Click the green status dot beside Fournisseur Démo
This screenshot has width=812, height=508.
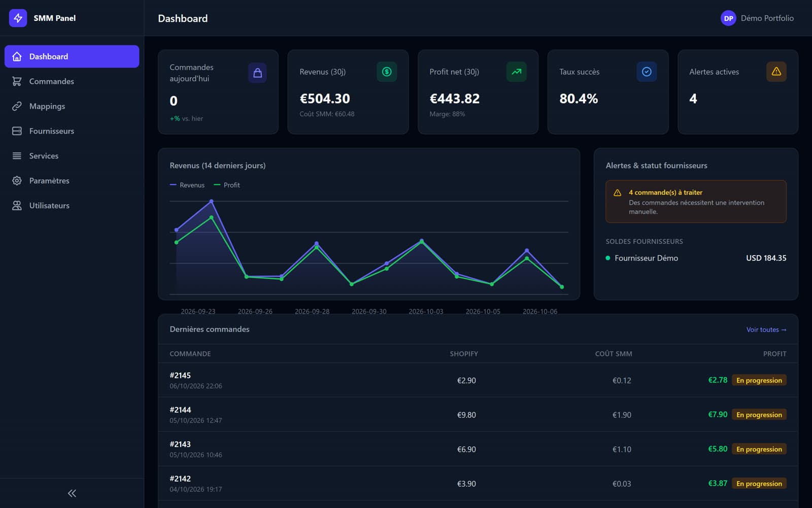click(x=608, y=258)
